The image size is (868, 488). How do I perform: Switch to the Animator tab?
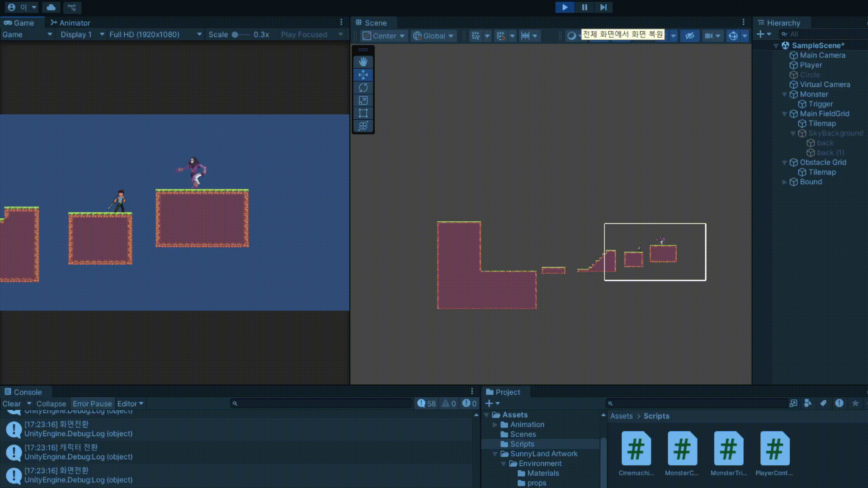coord(70,23)
